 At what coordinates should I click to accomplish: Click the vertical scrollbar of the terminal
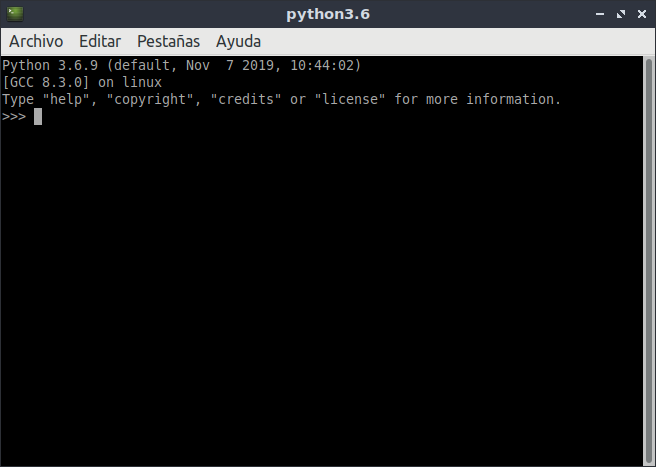click(x=649, y=260)
